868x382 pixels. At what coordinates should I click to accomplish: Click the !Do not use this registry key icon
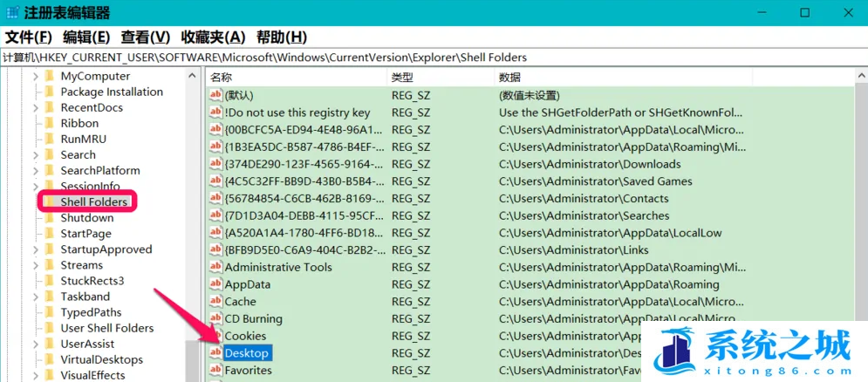[215, 113]
